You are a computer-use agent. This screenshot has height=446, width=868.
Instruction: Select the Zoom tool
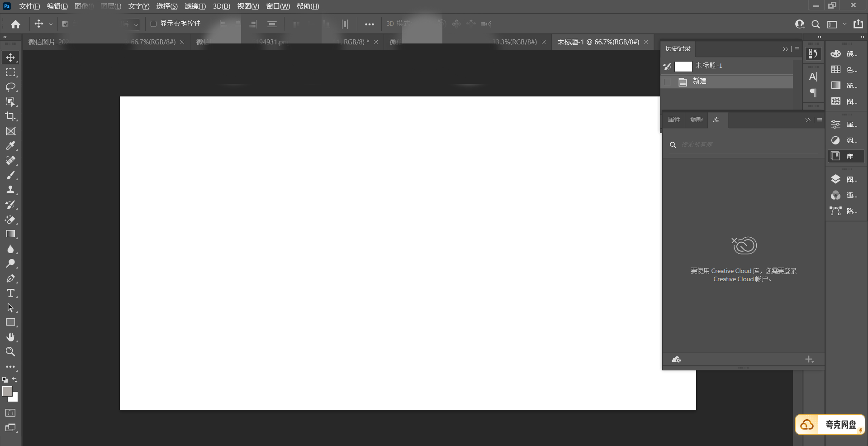10,352
